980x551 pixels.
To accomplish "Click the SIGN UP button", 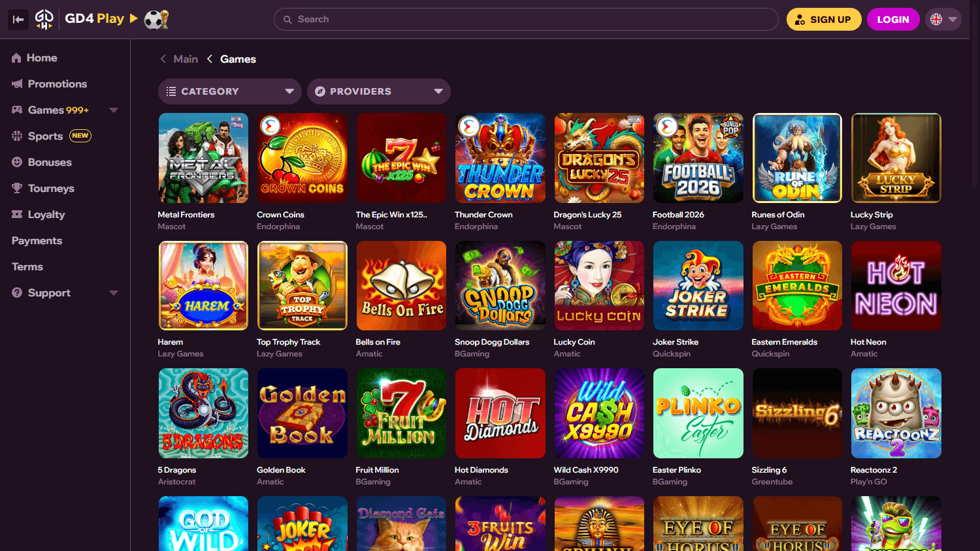I will point(824,20).
